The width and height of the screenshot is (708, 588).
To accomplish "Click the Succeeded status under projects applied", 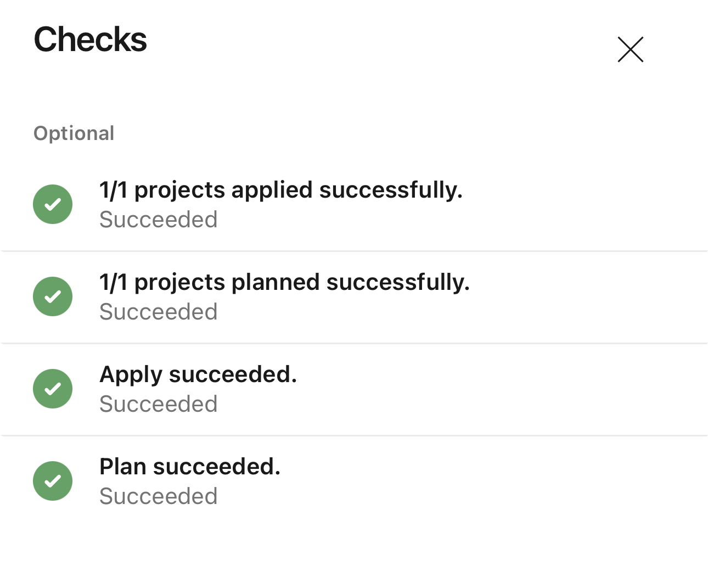I will pyautogui.click(x=159, y=220).
